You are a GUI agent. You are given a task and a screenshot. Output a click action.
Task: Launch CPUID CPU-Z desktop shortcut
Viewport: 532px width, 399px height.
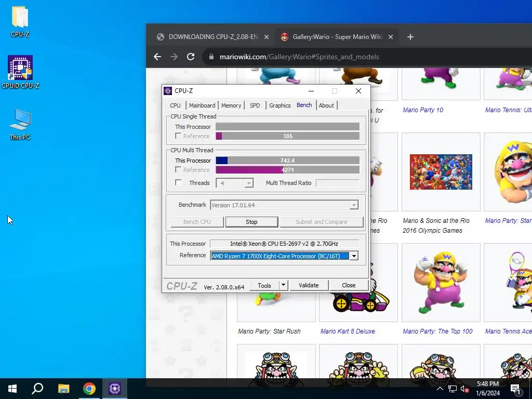pos(20,72)
